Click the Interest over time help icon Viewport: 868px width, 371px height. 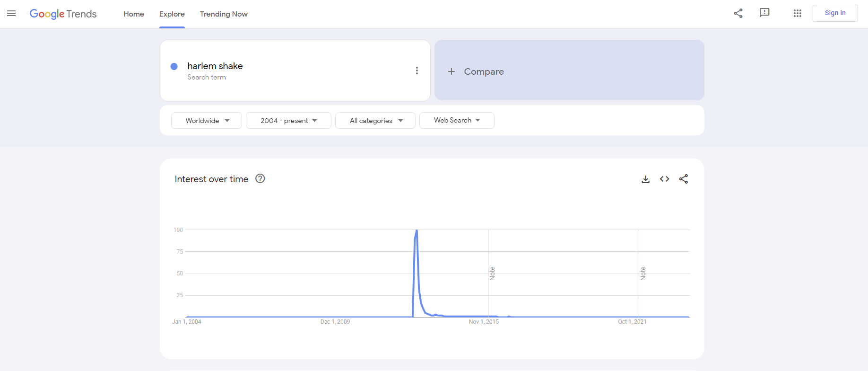point(260,178)
